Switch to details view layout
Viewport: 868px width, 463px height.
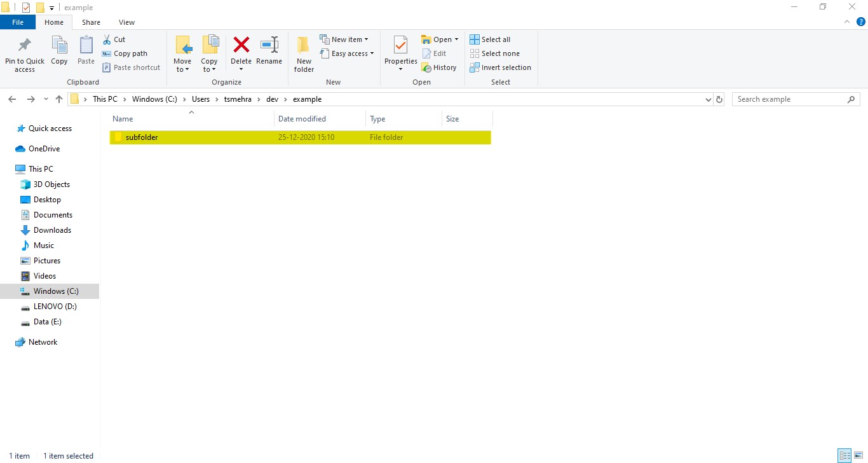coord(844,455)
